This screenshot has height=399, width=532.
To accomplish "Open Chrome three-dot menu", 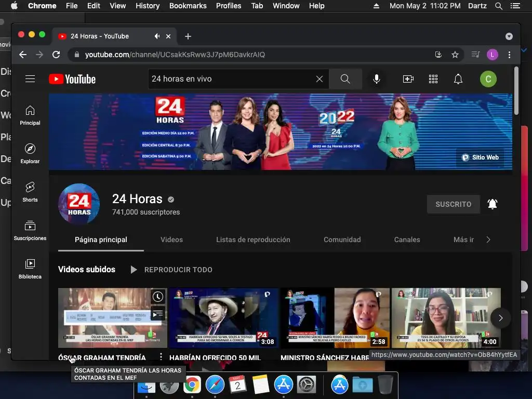I will pyautogui.click(x=509, y=55).
